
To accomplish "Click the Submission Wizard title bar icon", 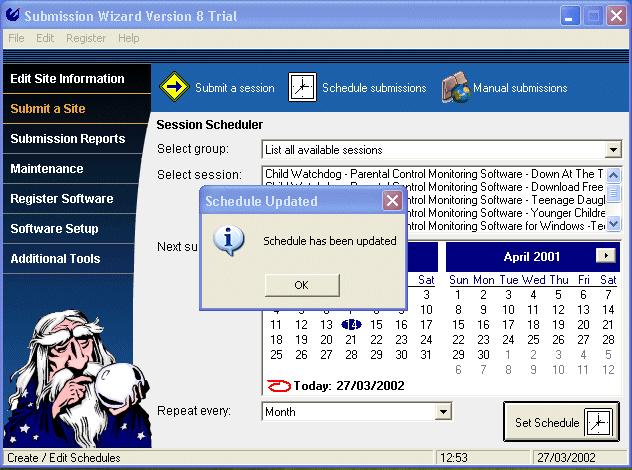I will tap(13, 15).
